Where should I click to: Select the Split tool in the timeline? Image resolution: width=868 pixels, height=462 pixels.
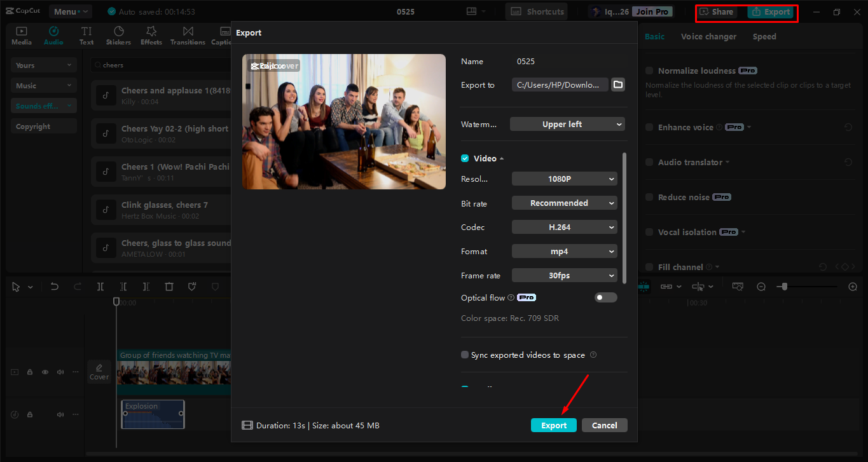[100, 287]
